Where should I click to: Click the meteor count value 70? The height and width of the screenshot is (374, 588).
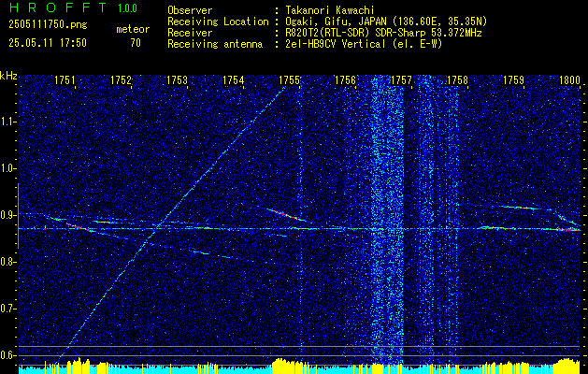click(136, 43)
